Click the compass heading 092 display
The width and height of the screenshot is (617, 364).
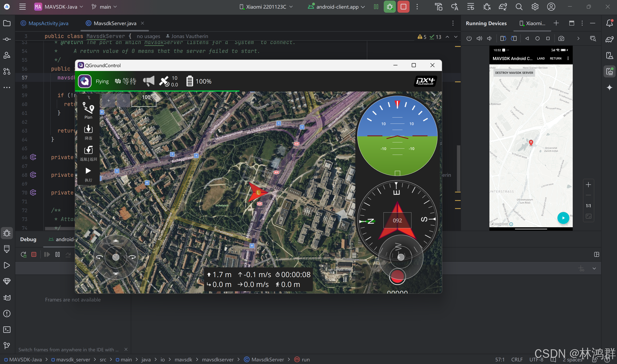(x=397, y=220)
